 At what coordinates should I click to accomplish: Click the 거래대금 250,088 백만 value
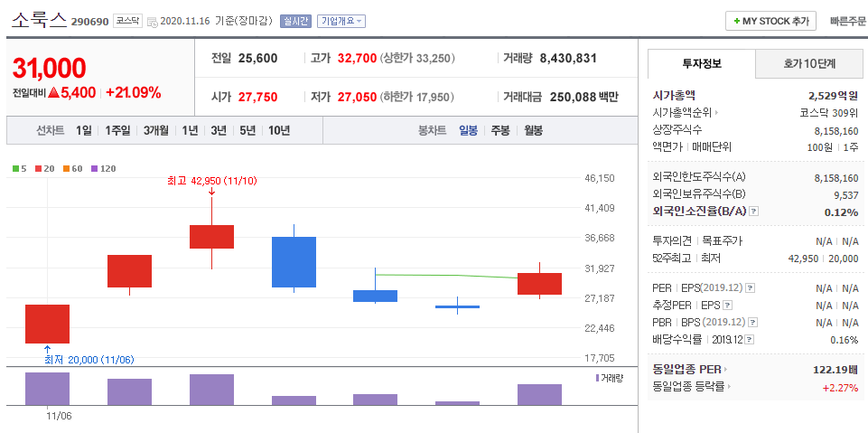[x=584, y=97]
